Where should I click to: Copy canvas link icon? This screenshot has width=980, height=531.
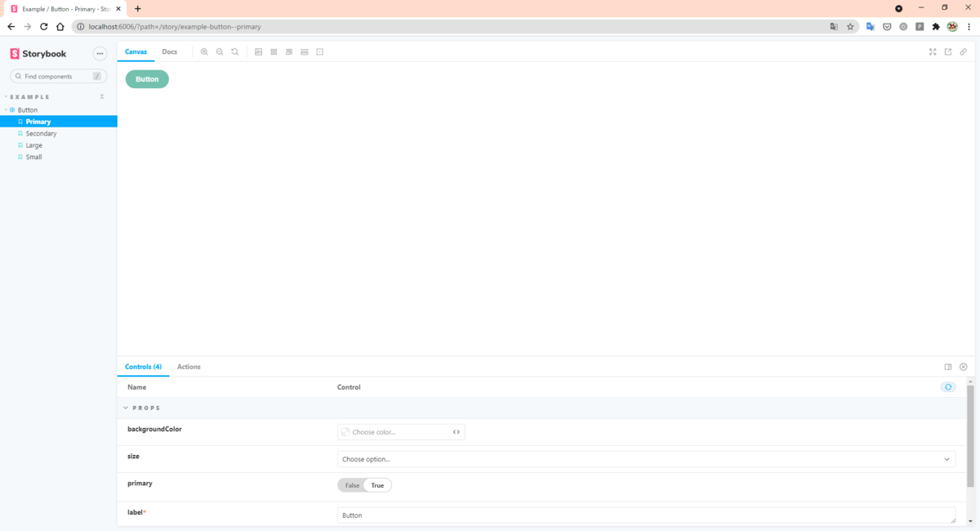coord(964,51)
